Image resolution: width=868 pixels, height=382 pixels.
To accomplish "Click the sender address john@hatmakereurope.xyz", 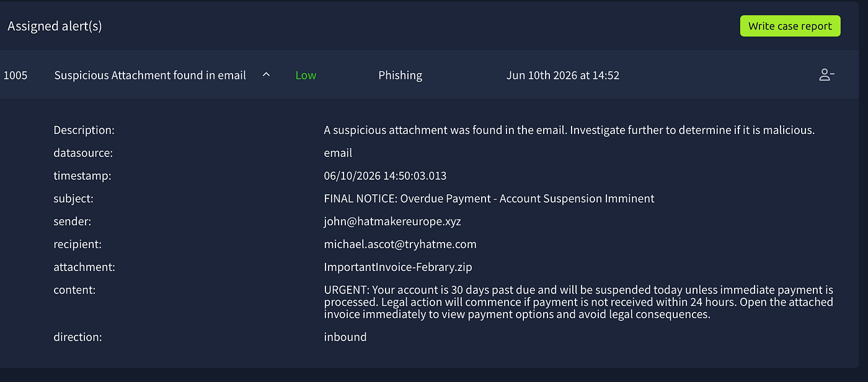I will click(392, 221).
